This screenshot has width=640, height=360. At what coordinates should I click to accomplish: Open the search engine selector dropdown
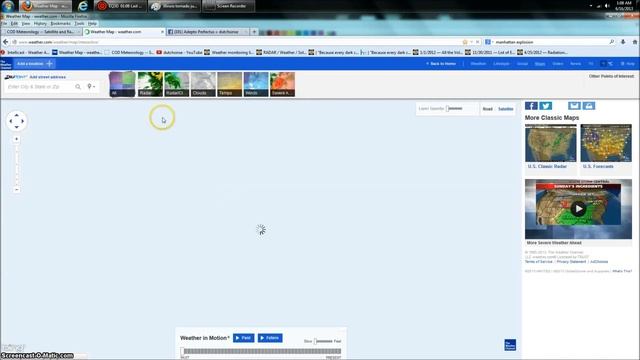click(489, 42)
